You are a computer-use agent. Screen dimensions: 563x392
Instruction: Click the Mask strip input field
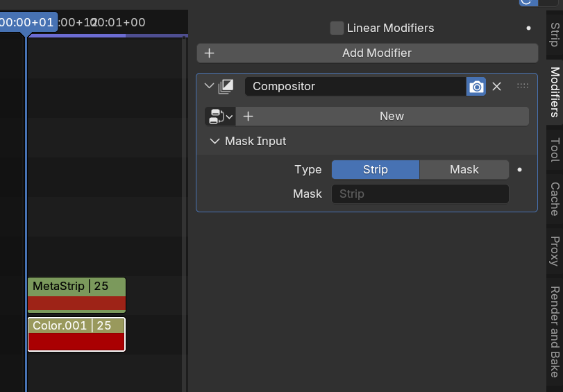[420, 194]
